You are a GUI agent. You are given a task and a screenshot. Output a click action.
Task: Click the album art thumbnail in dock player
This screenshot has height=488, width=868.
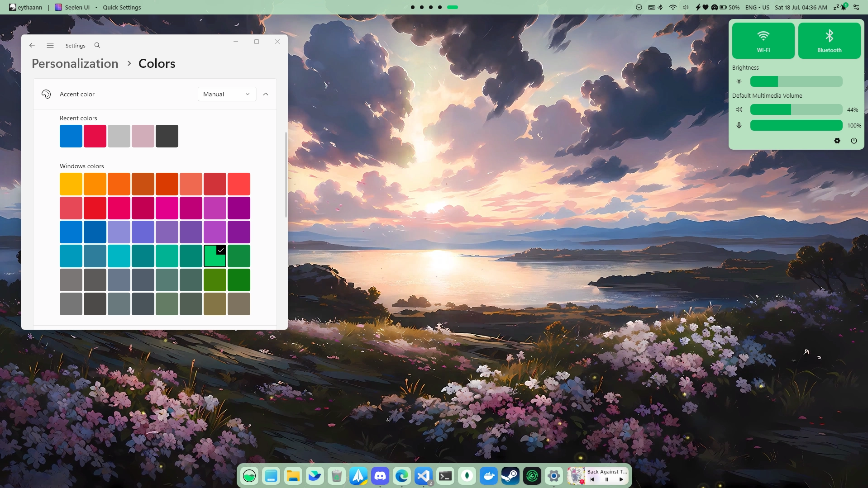[576, 476]
